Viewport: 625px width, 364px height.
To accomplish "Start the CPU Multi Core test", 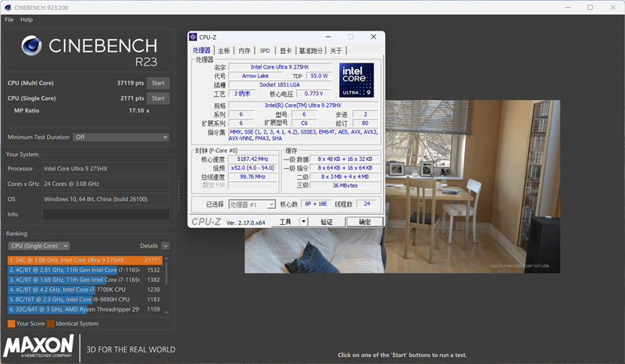I will [x=158, y=84].
